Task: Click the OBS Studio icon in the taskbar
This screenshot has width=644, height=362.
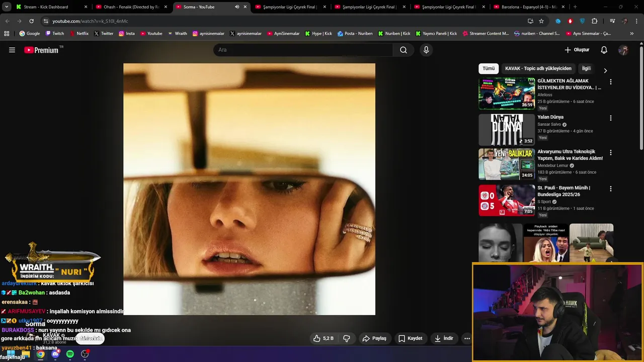Action: point(85,354)
